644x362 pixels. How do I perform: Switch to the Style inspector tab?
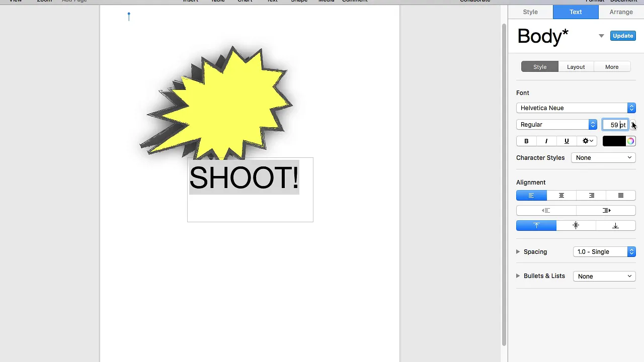tap(530, 12)
